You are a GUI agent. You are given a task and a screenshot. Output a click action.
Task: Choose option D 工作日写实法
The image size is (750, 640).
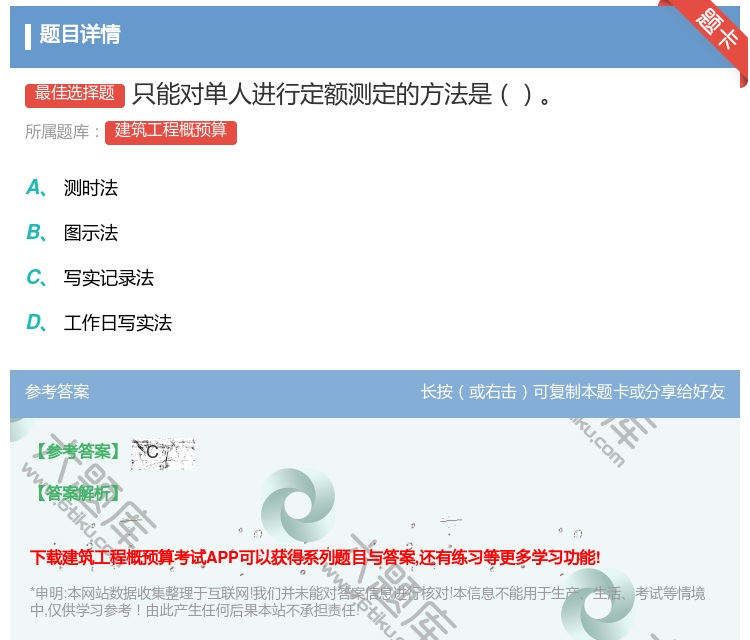click(99, 322)
